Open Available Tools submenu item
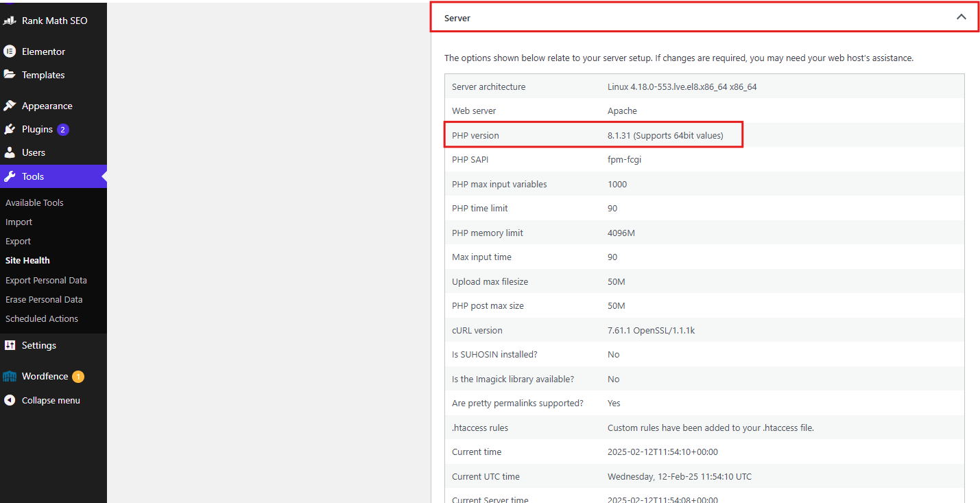This screenshot has width=980, height=503. point(34,202)
